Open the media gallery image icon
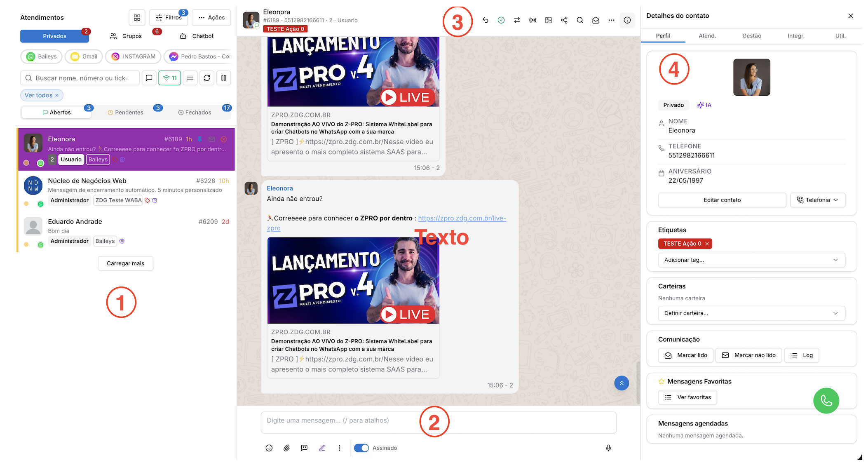868x465 pixels. click(x=548, y=20)
